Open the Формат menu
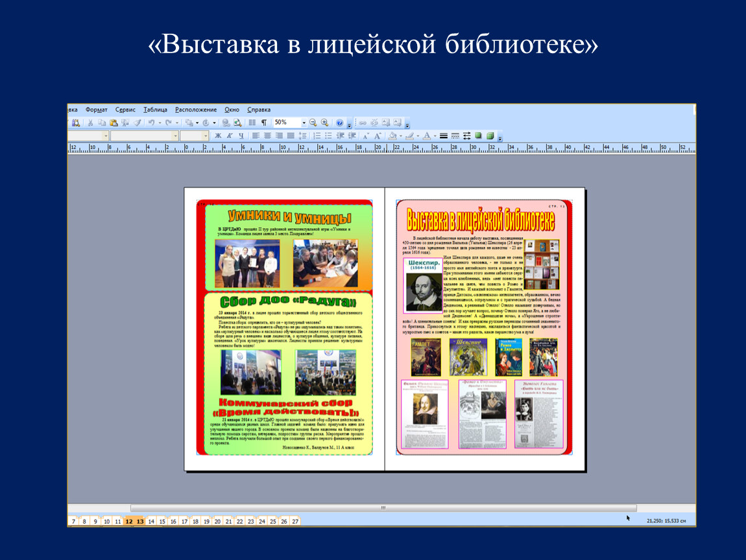Viewport: 746px width, 560px height. point(97,110)
